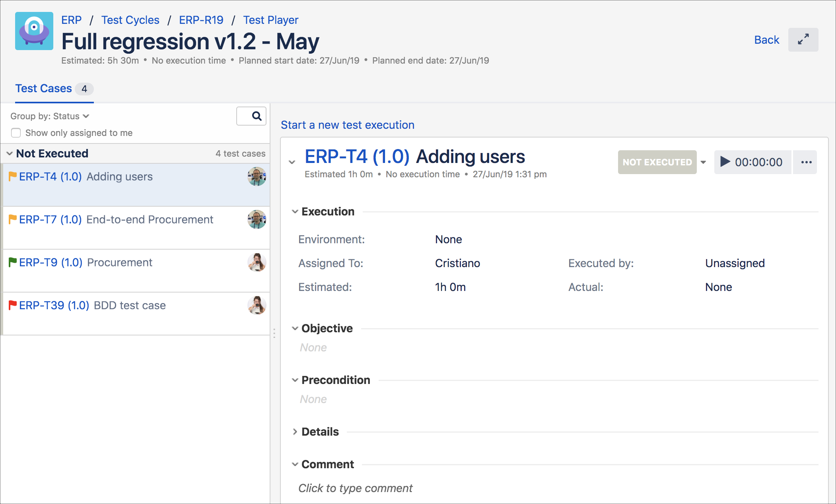The height and width of the screenshot is (504, 836).
Task: Collapse the Execution section
Action: point(295,211)
